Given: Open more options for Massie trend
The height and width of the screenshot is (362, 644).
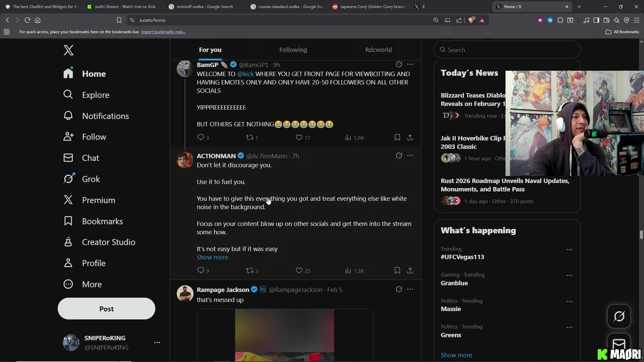Looking at the screenshot, I should coord(569,302).
